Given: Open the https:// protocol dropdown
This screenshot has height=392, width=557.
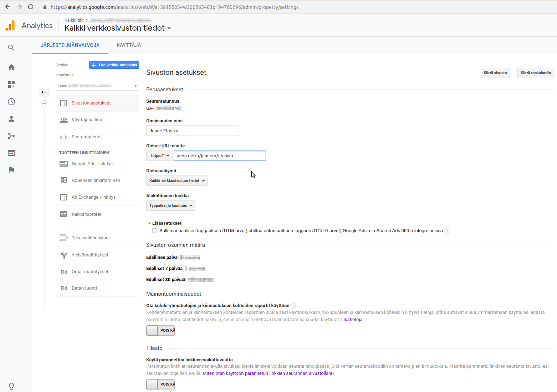Looking at the screenshot, I should (160, 156).
